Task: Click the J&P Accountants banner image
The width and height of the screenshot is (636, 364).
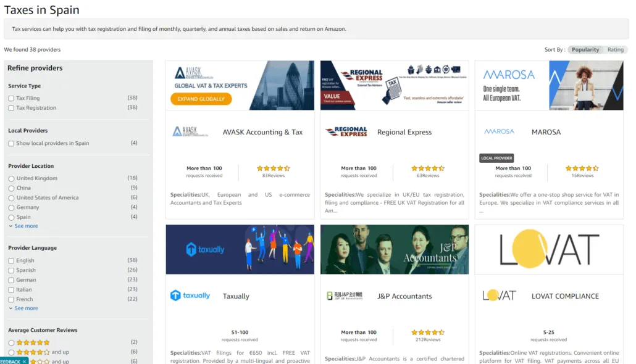Action: coord(394,250)
